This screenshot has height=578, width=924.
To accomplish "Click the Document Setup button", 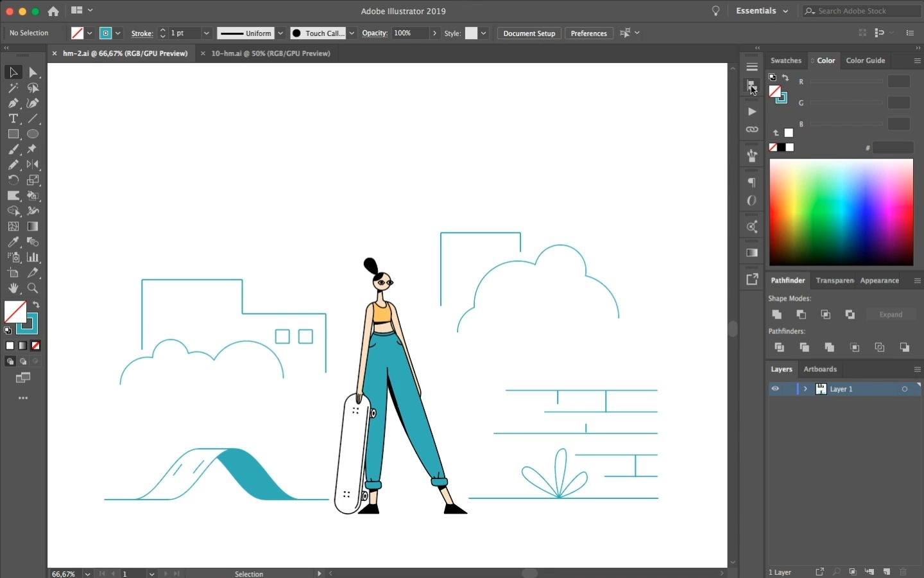I will point(529,33).
